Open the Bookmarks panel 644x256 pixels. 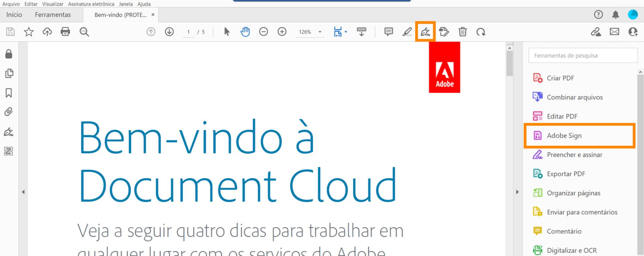coord(9,93)
